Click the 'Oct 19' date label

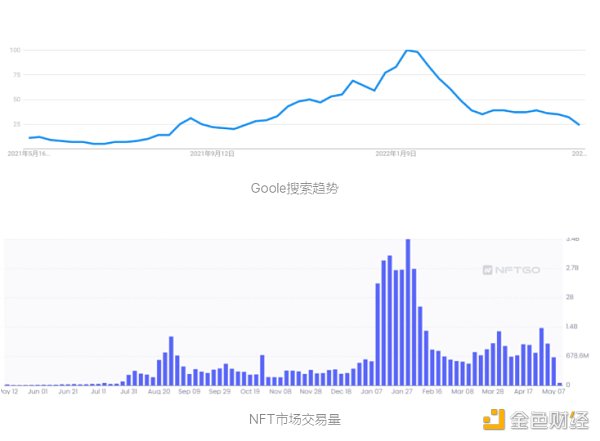(250, 391)
